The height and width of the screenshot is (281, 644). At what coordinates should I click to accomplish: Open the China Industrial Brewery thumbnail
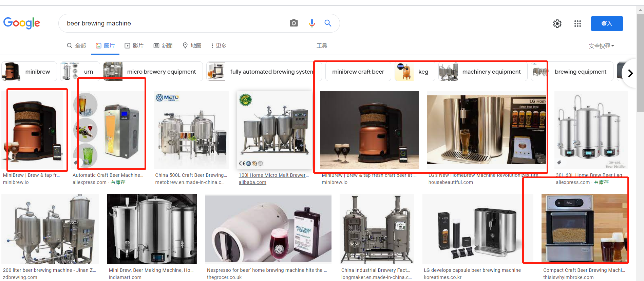click(x=377, y=229)
